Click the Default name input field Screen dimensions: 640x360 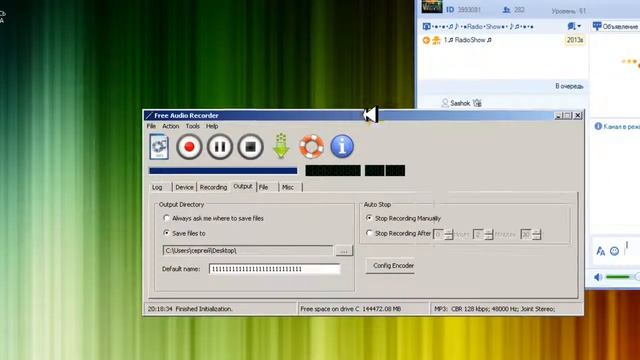point(274,269)
